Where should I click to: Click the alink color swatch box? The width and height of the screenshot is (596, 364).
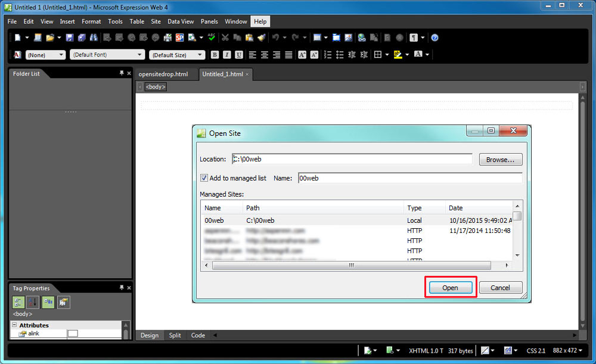tap(73, 333)
